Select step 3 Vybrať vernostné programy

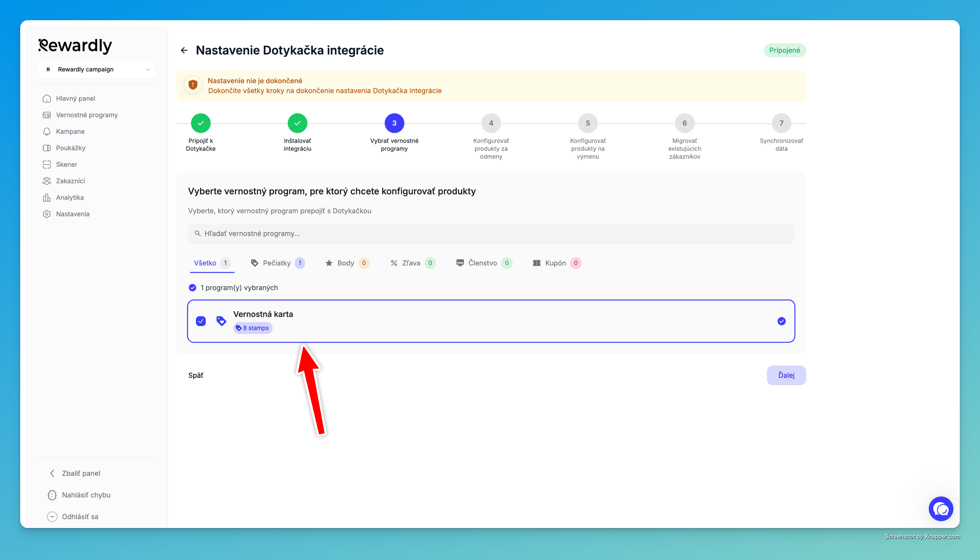coord(394,123)
